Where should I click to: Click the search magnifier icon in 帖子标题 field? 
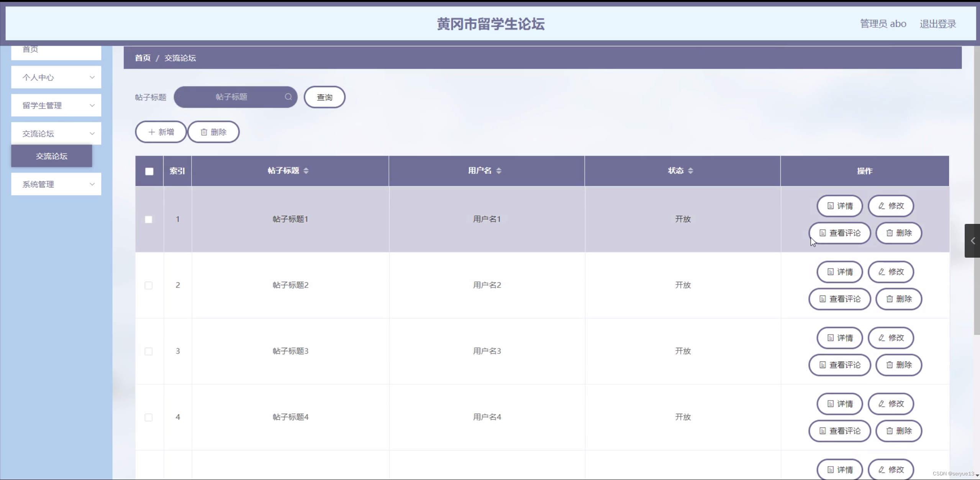288,97
